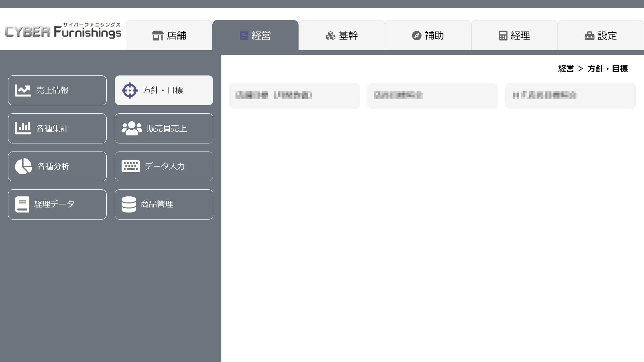Viewport: 644px width, 362px height.
Task: Click the first blurred submenu card
Action: [x=294, y=96]
